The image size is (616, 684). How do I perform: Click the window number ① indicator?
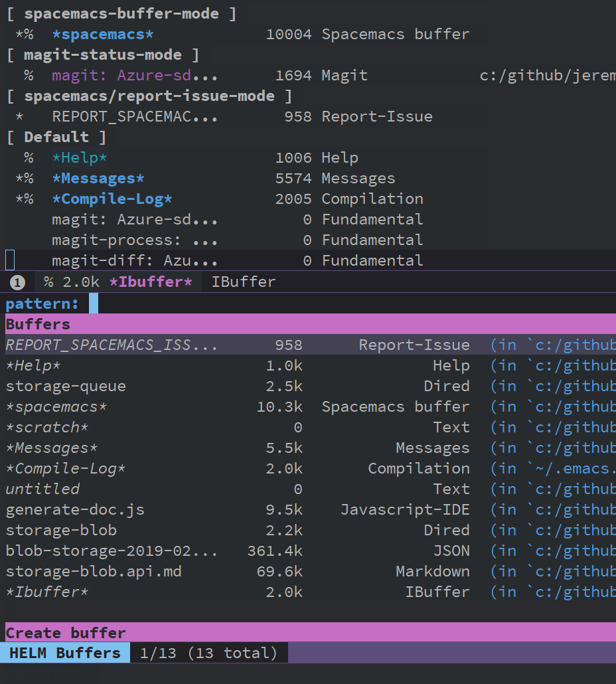pyautogui.click(x=17, y=282)
